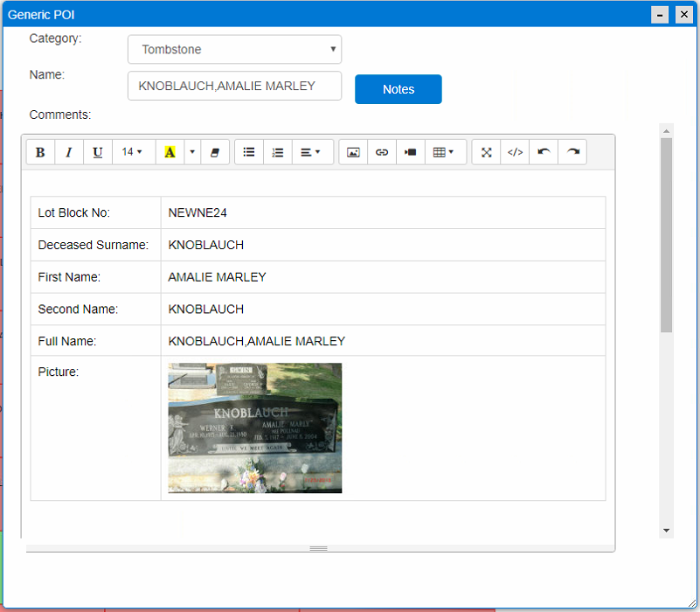This screenshot has height=612, width=700.
Task: Click the Name input field
Action: (235, 86)
